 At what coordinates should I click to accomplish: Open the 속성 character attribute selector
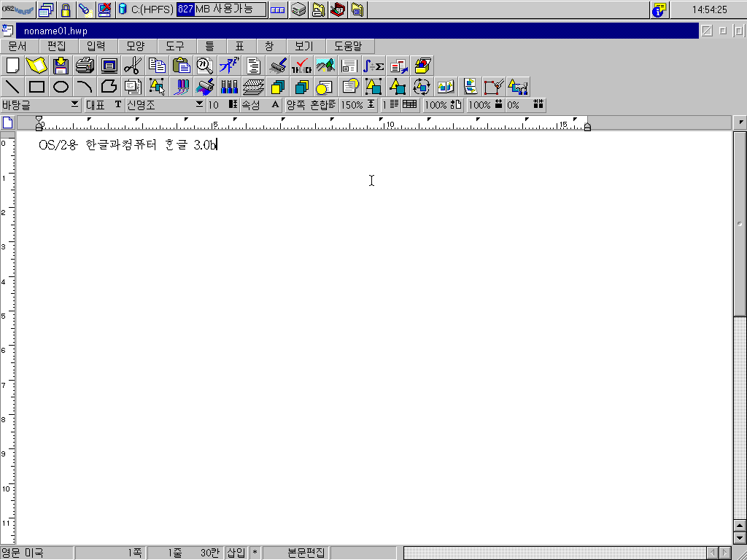coord(260,105)
